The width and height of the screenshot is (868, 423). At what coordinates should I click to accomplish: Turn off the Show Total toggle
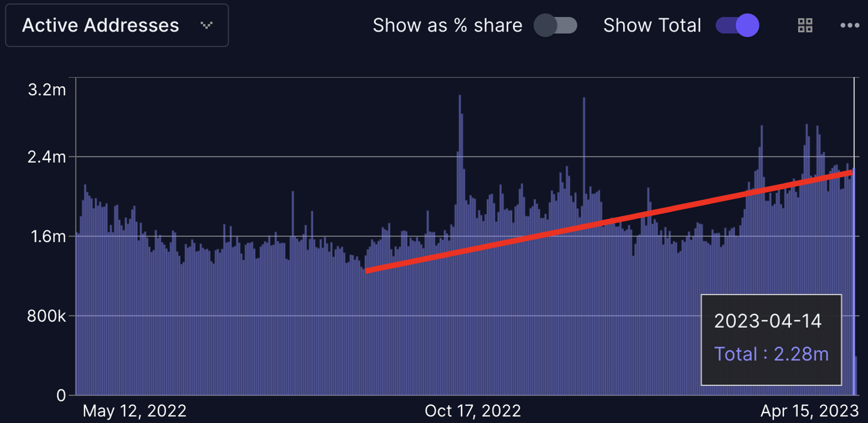(x=737, y=25)
